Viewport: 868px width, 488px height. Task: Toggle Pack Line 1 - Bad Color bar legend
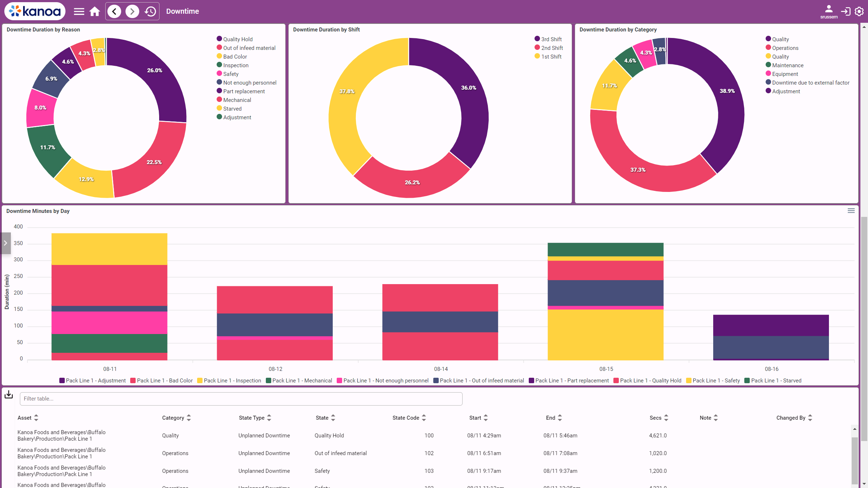[162, 380]
